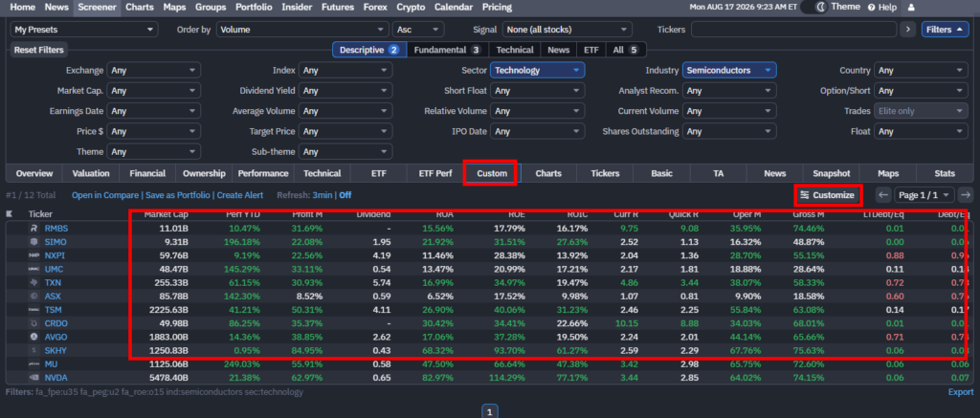
Task: Open the Customize columns button
Action: (x=828, y=195)
